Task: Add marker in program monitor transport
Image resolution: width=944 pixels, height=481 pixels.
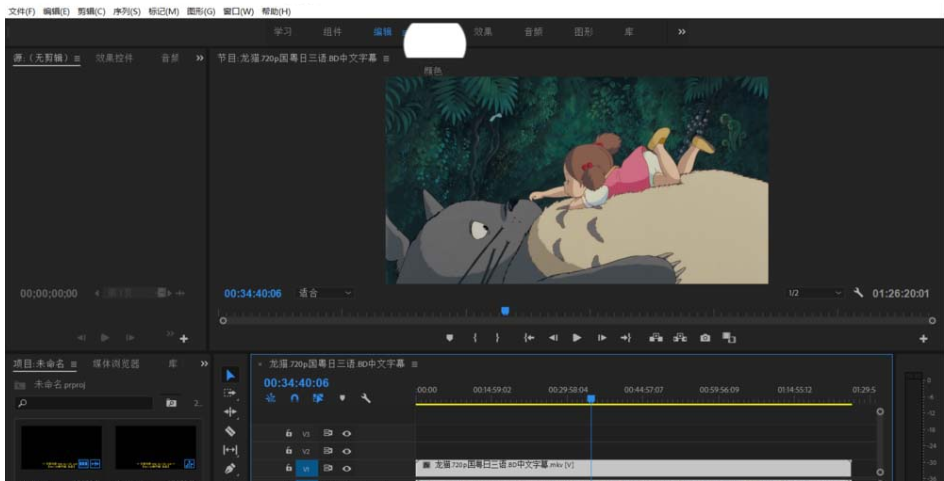Action: (449, 338)
